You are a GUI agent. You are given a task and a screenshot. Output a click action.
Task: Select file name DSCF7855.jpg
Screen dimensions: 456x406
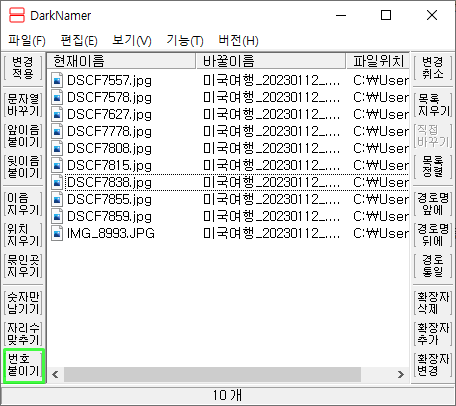coord(109,199)
